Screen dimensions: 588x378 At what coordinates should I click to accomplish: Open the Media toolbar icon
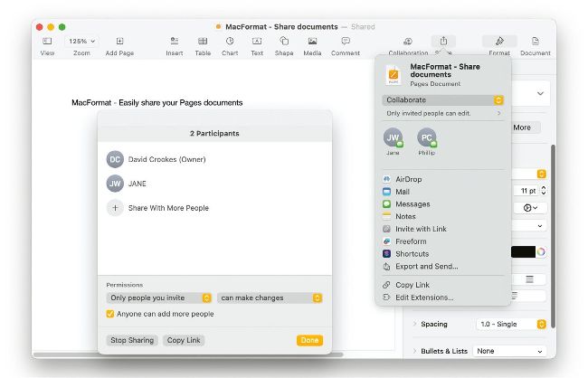click(312, 42)
